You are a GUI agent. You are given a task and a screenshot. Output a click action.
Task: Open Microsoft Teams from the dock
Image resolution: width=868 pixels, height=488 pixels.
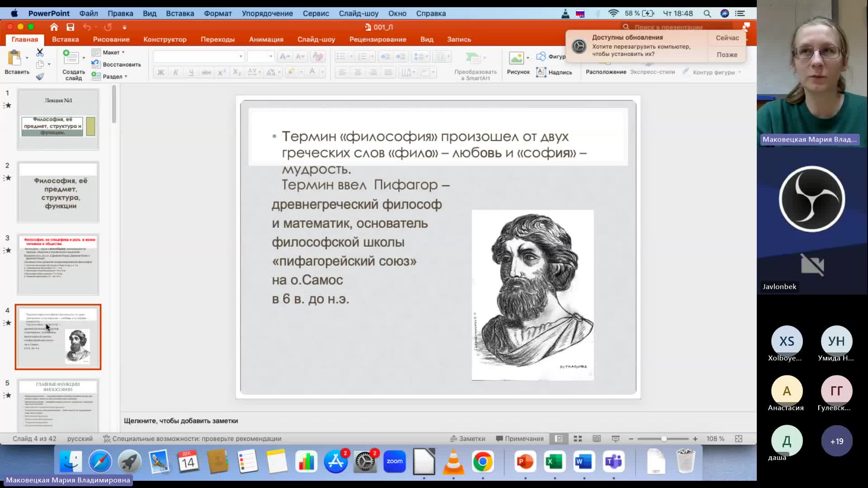613,461
